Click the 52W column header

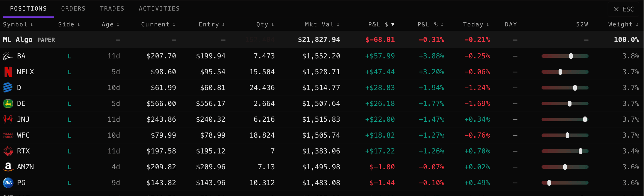[x=582, y=24]
